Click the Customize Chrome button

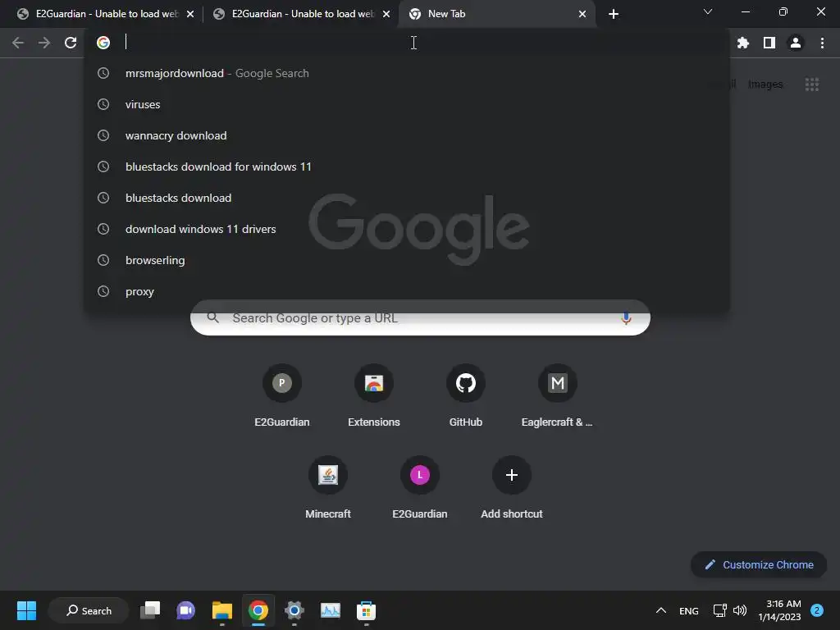click(x=759, y=564)
